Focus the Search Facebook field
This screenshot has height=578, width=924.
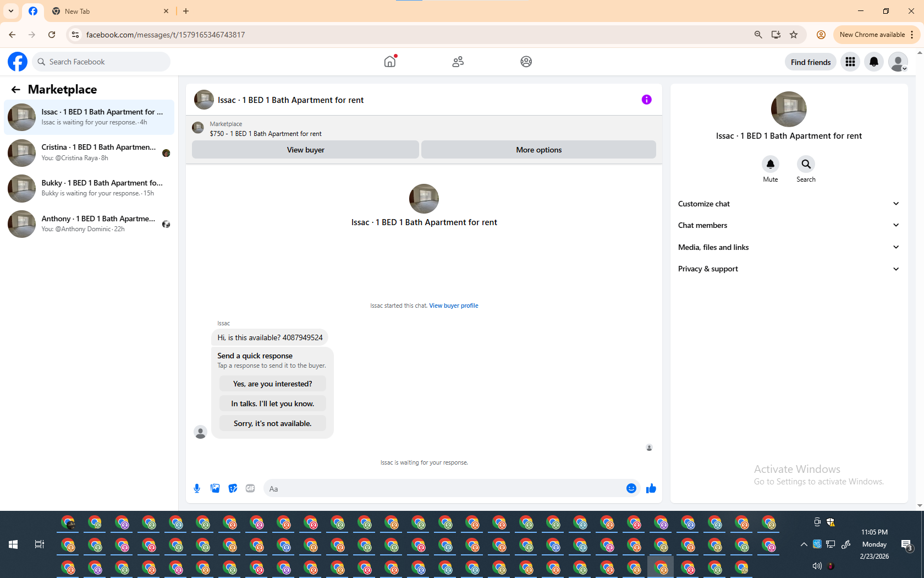(101, 62)
